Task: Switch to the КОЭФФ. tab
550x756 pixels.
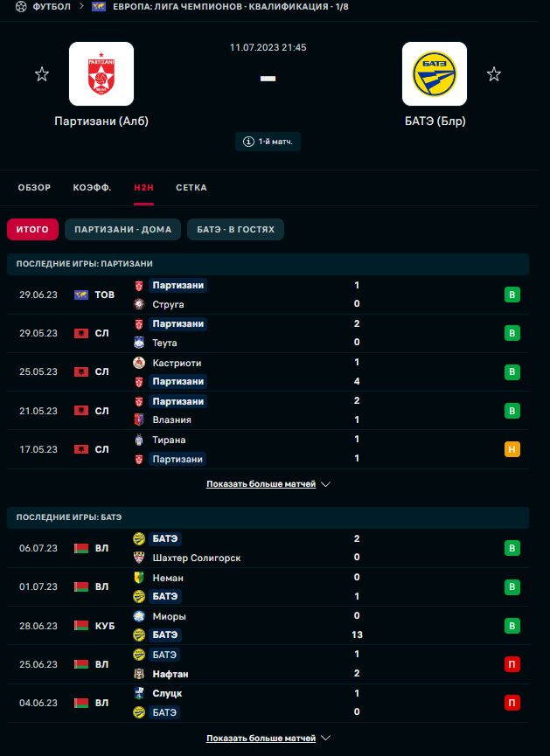Action: 92,188
